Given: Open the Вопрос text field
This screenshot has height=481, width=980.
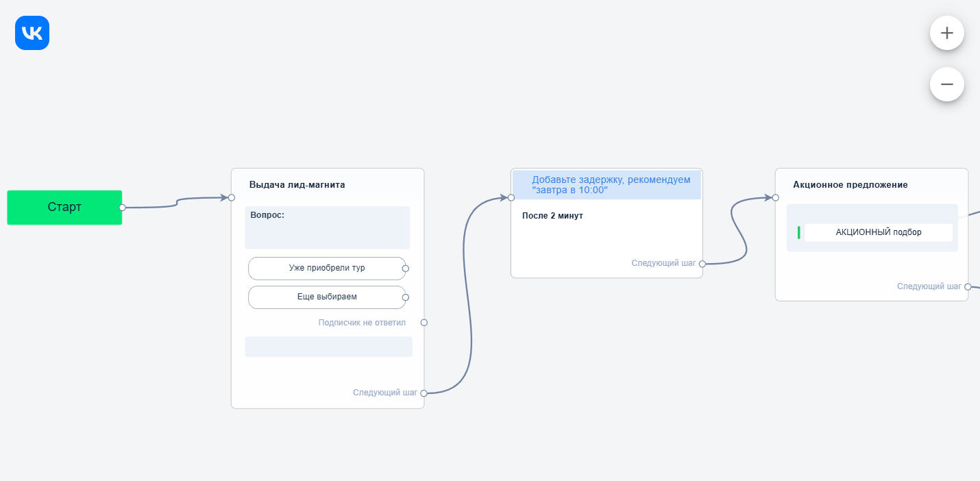Looking at the screenshot, I should coord(327,227).
